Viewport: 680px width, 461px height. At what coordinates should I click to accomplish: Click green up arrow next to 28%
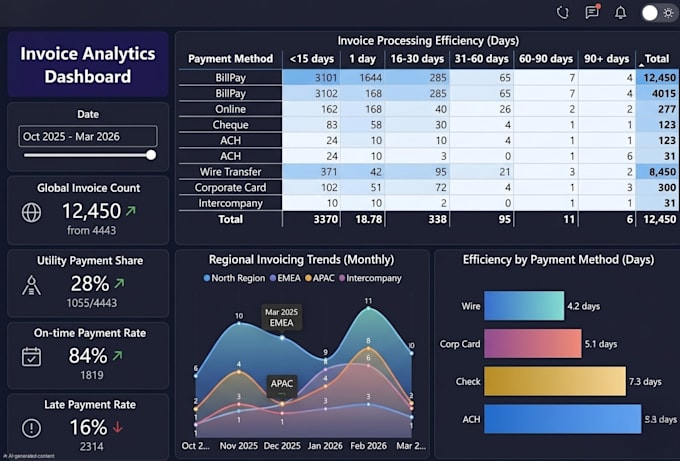point(119,284)
